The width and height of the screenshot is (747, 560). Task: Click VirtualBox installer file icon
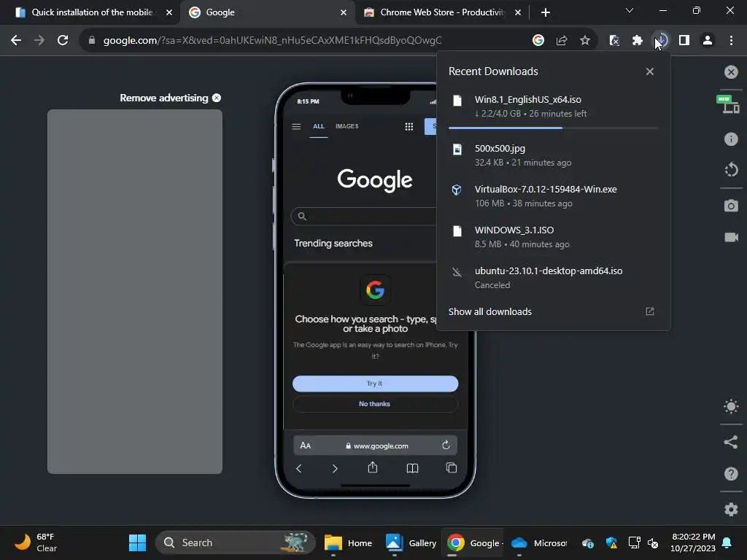[457, 190]
